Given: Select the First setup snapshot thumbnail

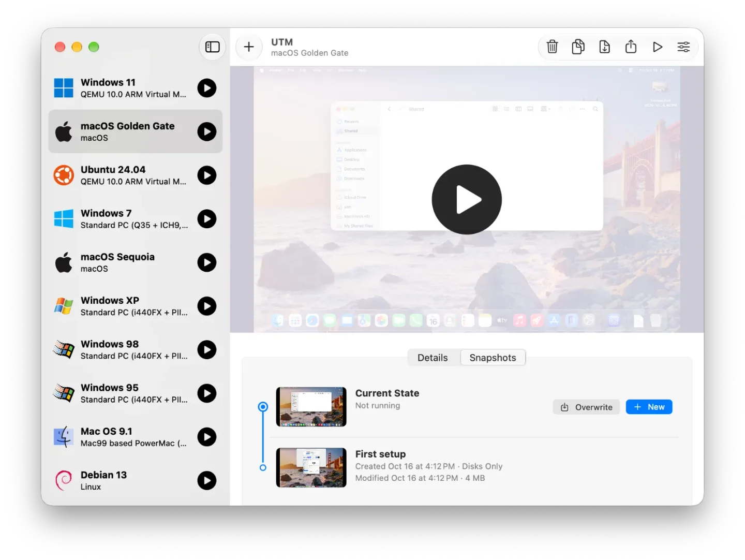Looking at the screenshot, I should [x=311, y=467].
